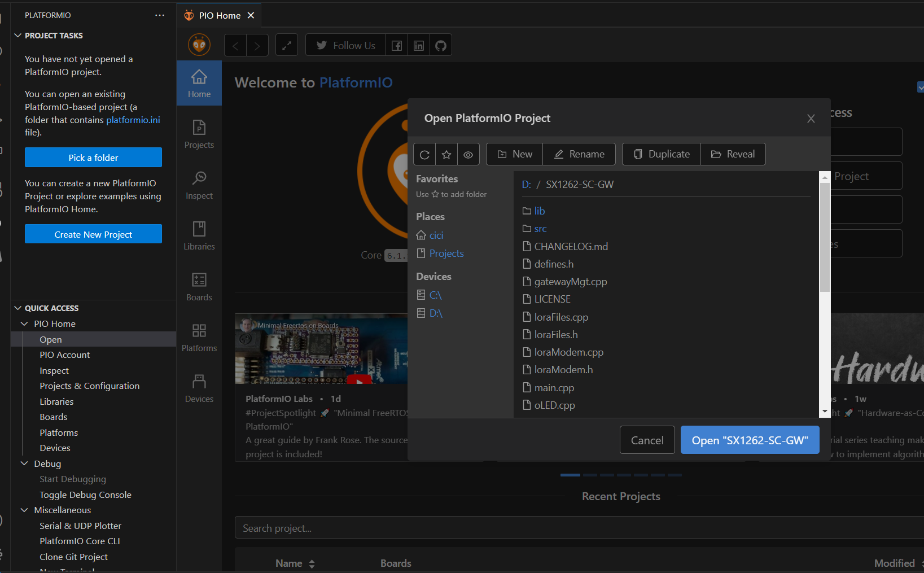924x573 pixels.
Task: Open Devices in PIO Home sidebar
Action: (x=199, y=388)
